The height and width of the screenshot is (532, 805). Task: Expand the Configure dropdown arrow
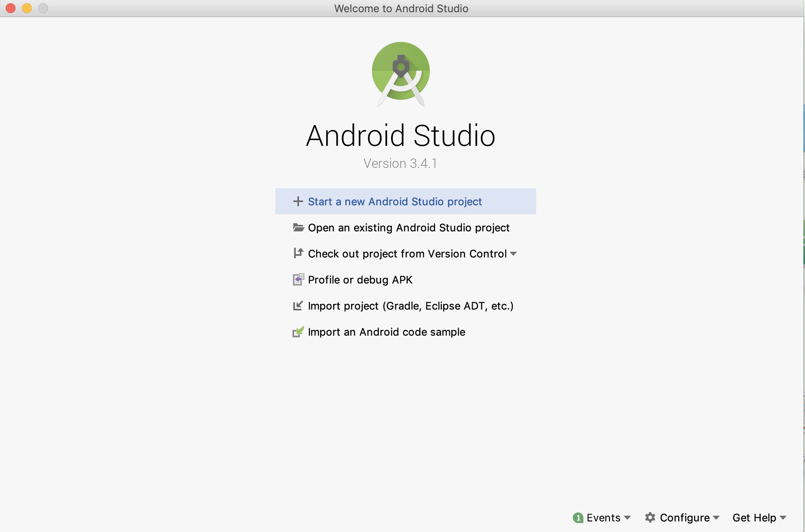pos(716,518)
